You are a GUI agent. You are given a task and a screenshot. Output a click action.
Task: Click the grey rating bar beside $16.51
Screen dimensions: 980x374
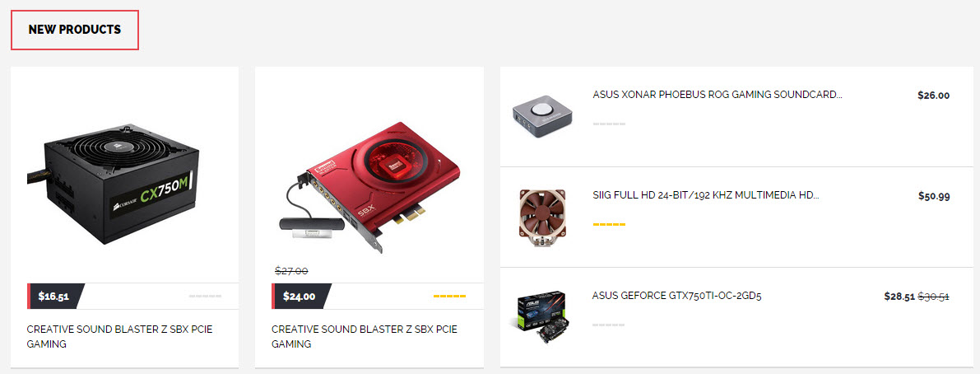(x=205, y=297)
